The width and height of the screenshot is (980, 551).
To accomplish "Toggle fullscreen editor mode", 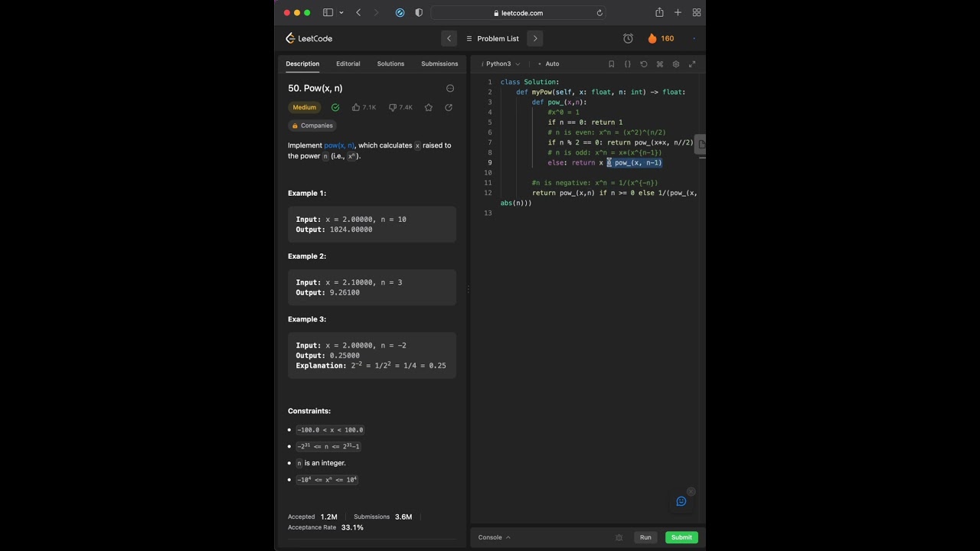I will click(x=692, y=64).
